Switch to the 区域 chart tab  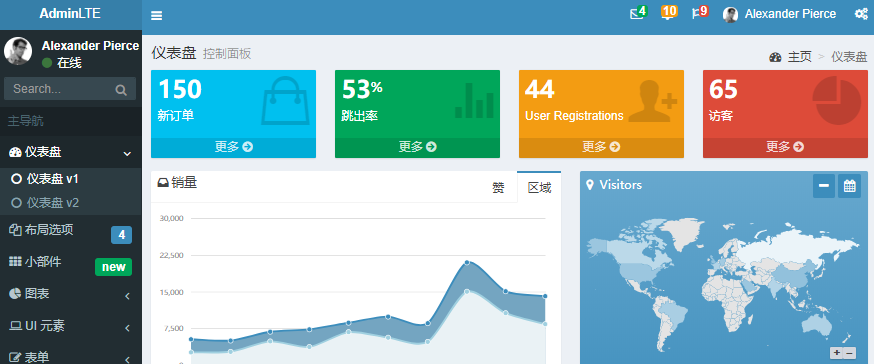(x=539, y=187)
